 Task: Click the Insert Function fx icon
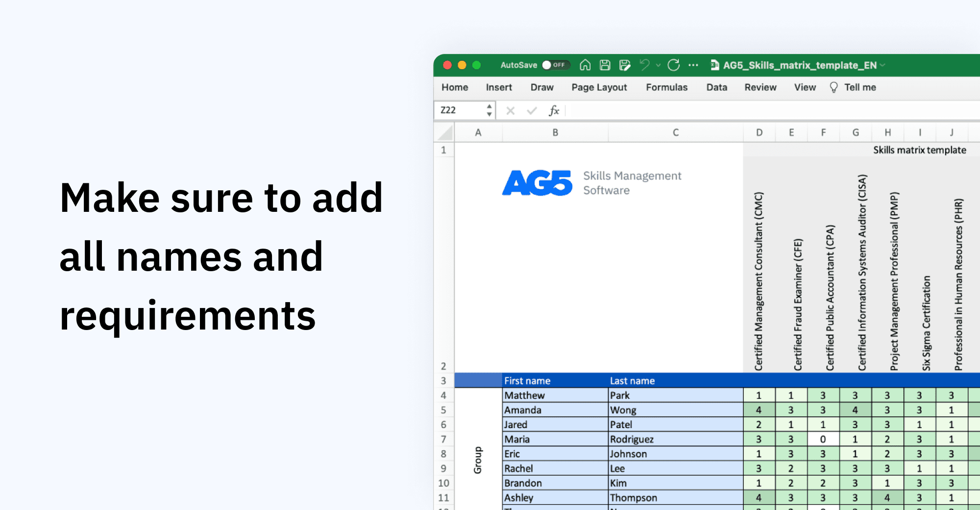pos(554,110)
